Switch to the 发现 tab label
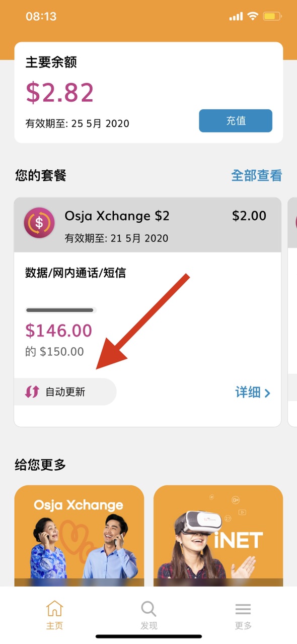 coord(148,625)
